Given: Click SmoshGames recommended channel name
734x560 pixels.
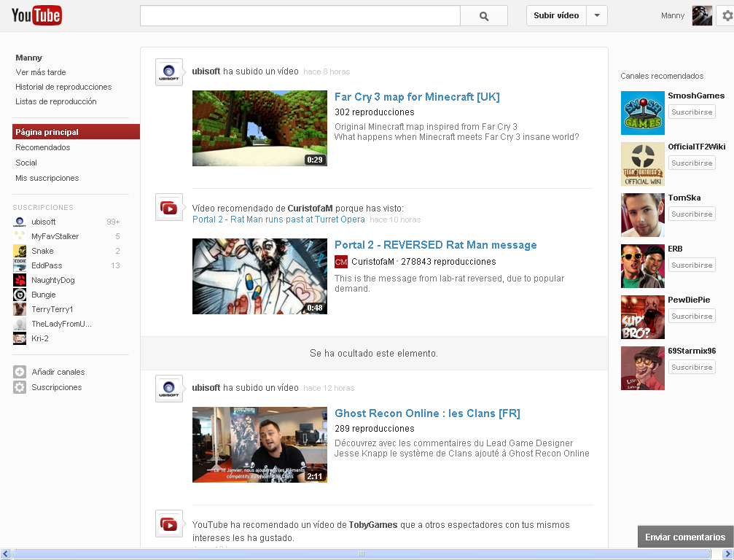Looking at the screenshot, I should tap(696, 96).
